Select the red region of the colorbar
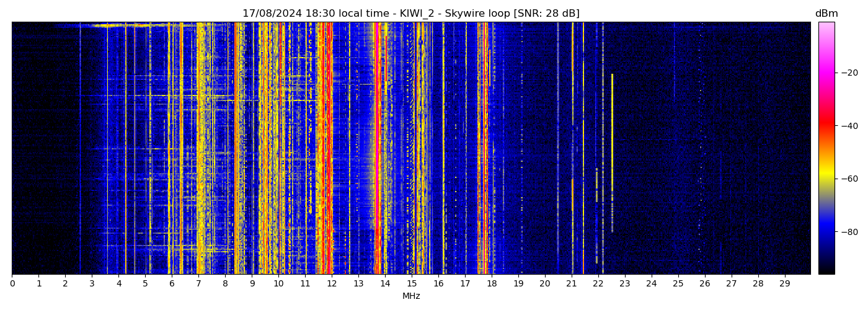The width and height of the screenshot is (868, 310). [x=826, y=124]
